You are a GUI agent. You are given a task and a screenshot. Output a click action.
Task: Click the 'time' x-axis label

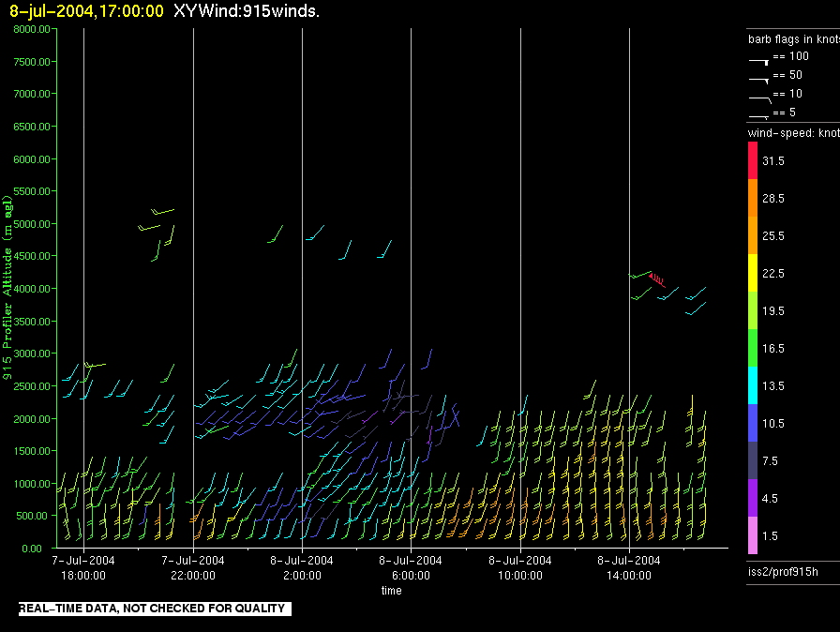392,590
